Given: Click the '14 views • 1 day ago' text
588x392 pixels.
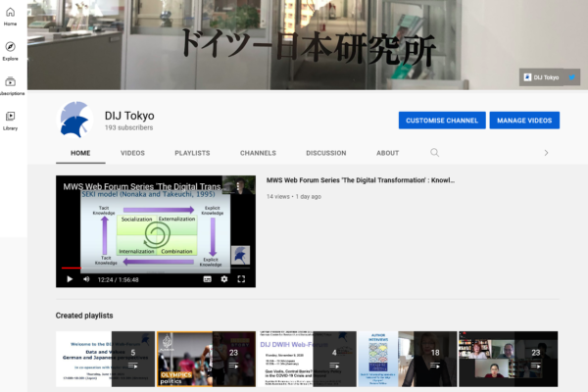Looking at the screenshot, I should [x=294, y=197].
